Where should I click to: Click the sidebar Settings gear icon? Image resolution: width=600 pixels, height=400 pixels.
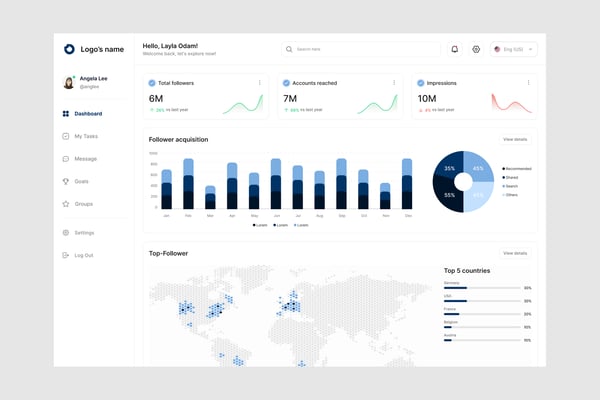coord(66,232)
